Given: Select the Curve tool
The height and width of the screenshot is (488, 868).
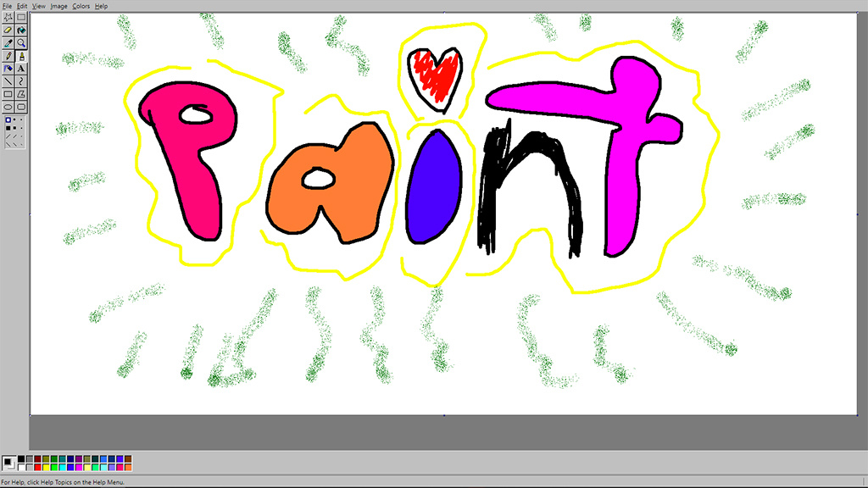Looking at the screenshot, I should (20, 80).
